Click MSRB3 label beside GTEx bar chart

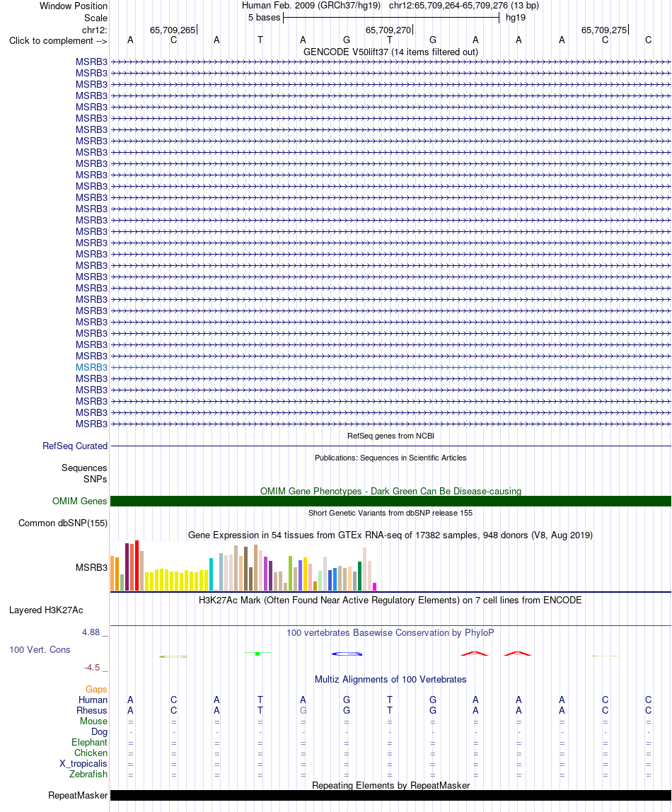[92, 567]
